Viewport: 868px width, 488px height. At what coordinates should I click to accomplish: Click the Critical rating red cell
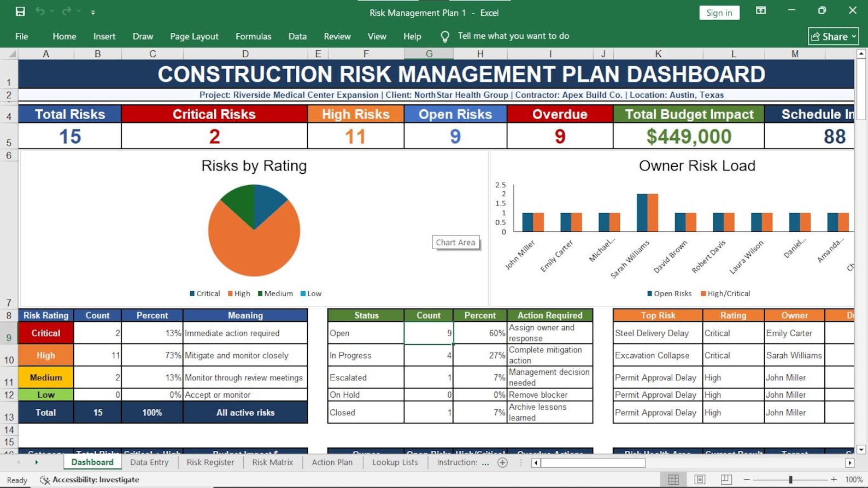click(x=46, y=333)
